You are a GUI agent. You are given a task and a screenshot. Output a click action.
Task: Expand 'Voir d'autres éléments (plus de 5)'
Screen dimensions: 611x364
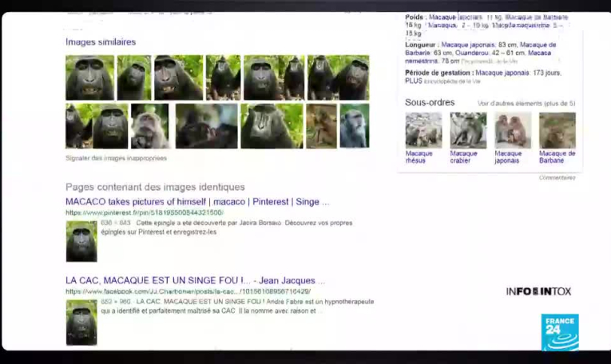pos(526,104)
